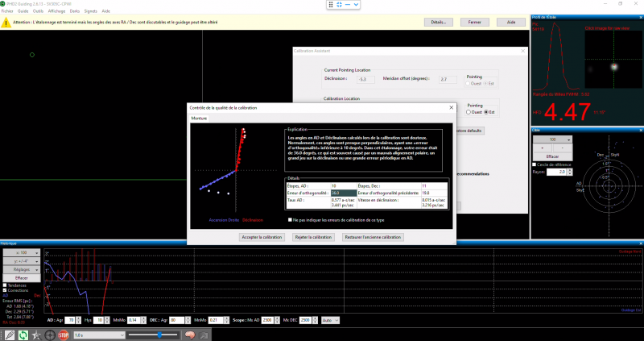Expand chevron in top center widget

pos(356,5)
